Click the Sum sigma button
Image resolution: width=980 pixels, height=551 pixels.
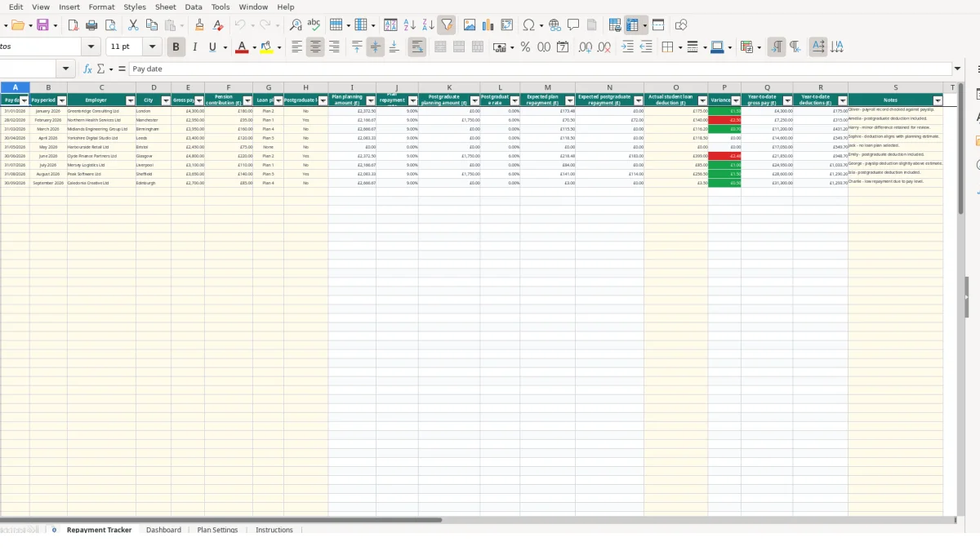tap(101, 69)
